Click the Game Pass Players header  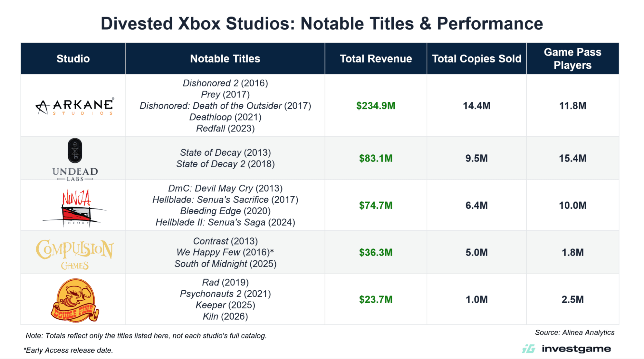[572, 59]
